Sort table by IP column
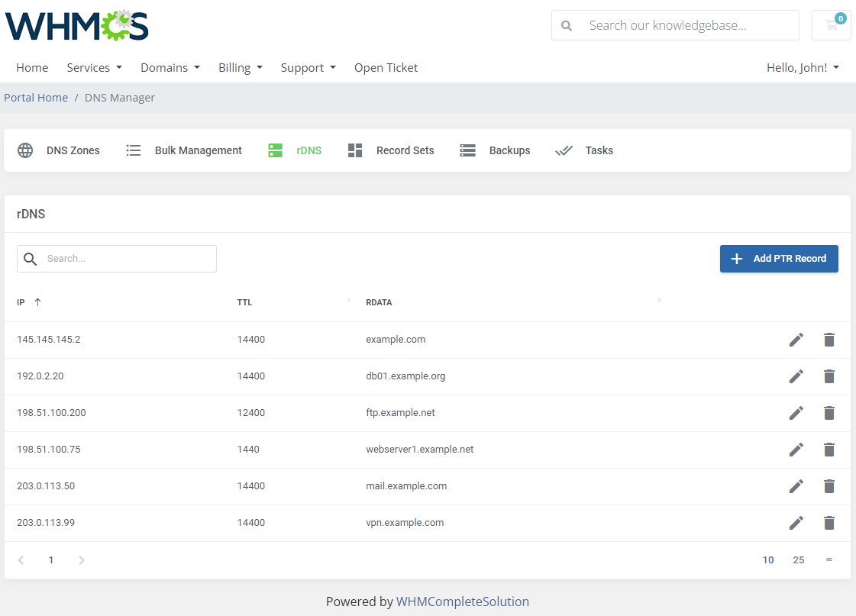856x616 pixels. 29,302
